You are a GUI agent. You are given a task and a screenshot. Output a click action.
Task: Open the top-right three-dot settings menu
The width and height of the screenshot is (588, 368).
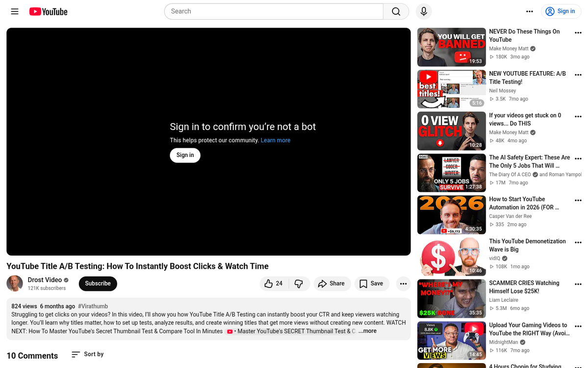tap(530, 11)
